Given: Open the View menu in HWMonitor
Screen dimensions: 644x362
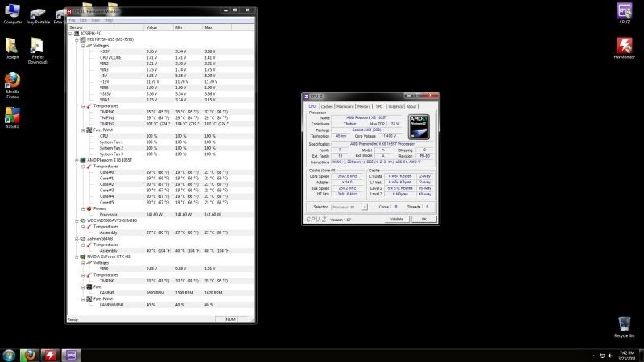Looking at the screenshot, I should click(95, 19).
